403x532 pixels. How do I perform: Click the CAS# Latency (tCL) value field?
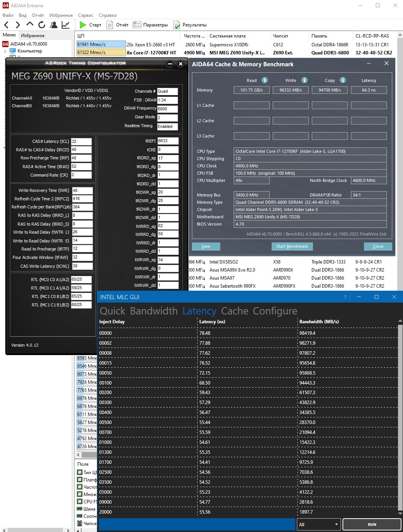81,141
